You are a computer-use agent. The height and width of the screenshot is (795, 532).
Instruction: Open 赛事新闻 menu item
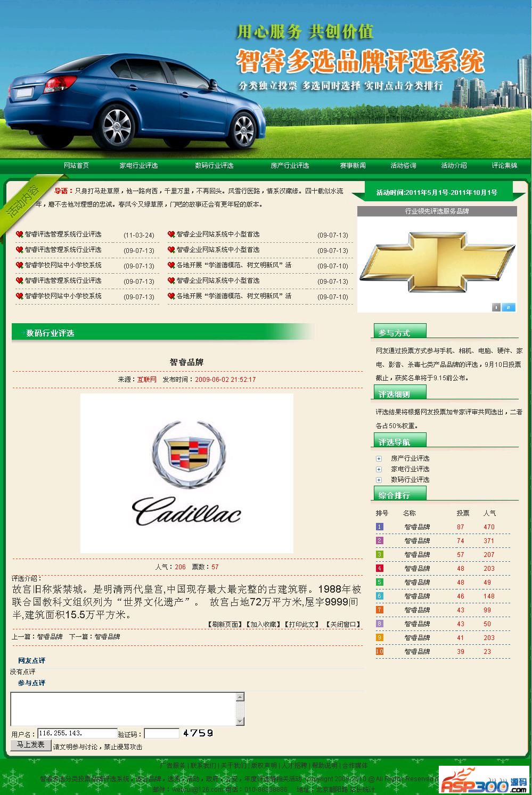pos(353,166)
